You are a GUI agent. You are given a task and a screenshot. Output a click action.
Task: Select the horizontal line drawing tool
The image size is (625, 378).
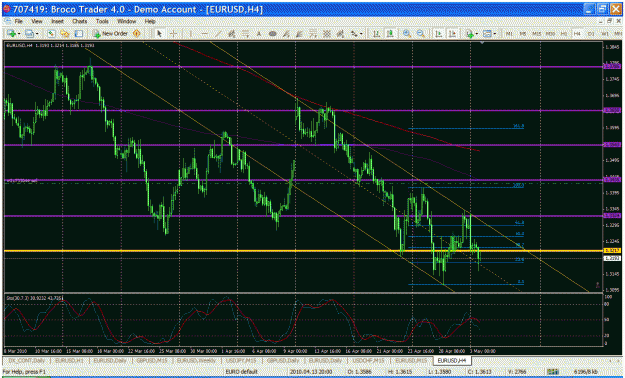pyautogui.click(x=204, y=34)
